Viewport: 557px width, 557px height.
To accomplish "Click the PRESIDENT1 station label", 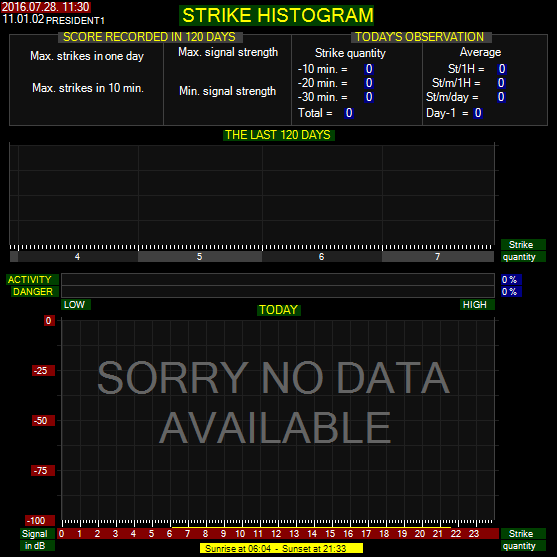I will click(x=75, y=21).
